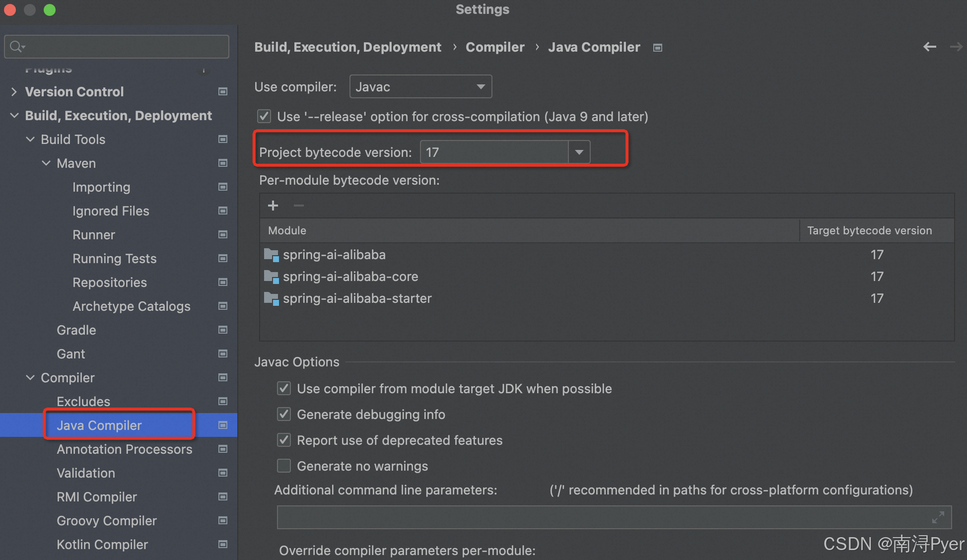Click the project-level icon beside RMI Compiler
The image size is (967, 560).
[223, 496]
